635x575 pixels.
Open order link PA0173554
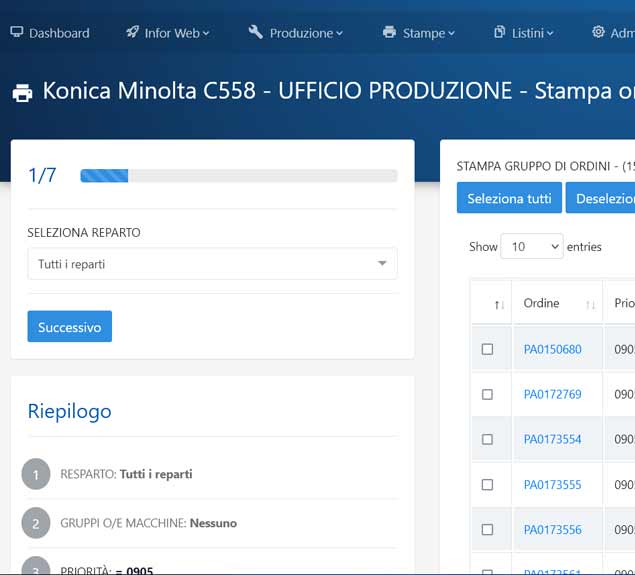click(552, 439)
